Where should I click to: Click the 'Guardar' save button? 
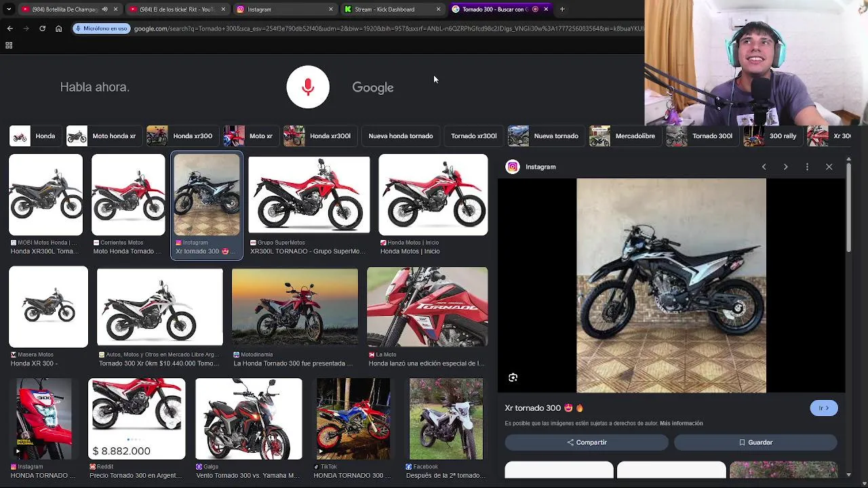tap(755, 443)
